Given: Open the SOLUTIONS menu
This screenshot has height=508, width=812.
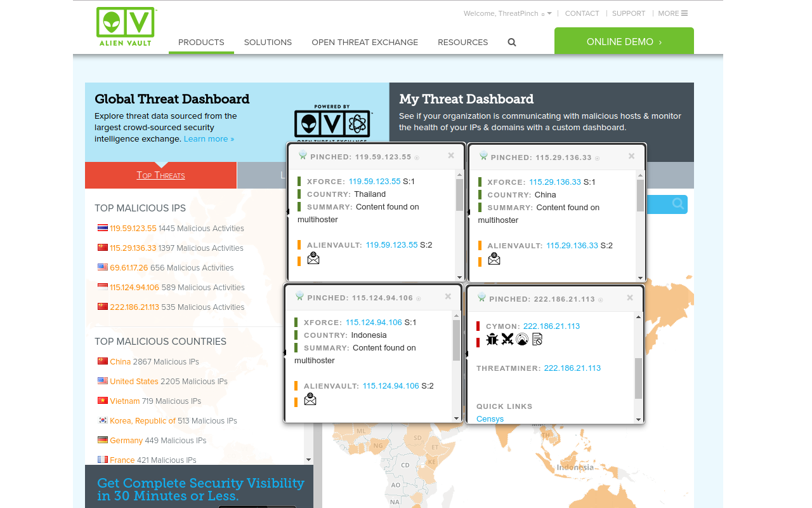Looking at the screenshot, I should 268,43.
